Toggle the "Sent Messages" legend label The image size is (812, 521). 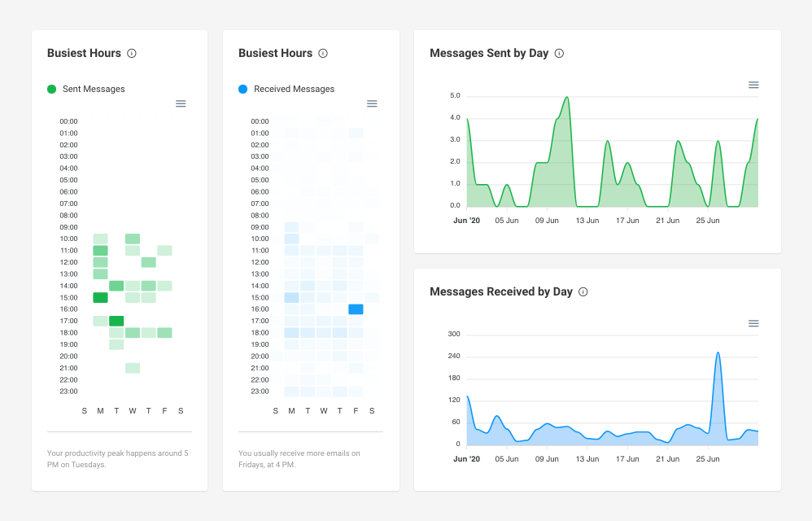coord(93,89)
